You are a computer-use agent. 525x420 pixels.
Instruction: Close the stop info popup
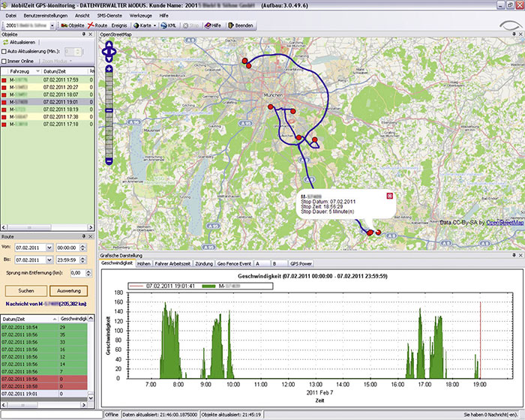390,196
